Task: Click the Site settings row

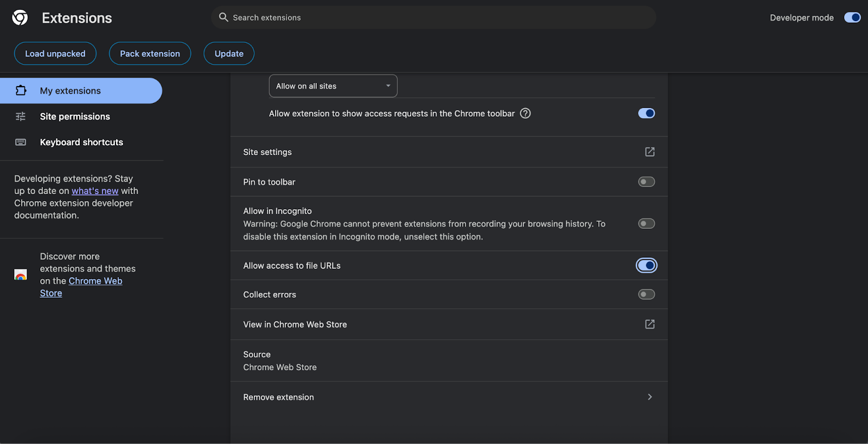Action: 449,152
